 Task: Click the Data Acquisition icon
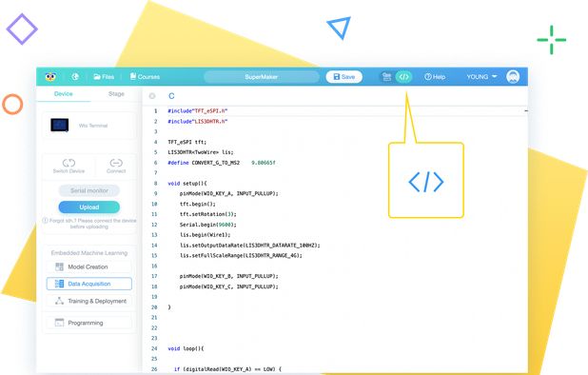click(59, 284)
